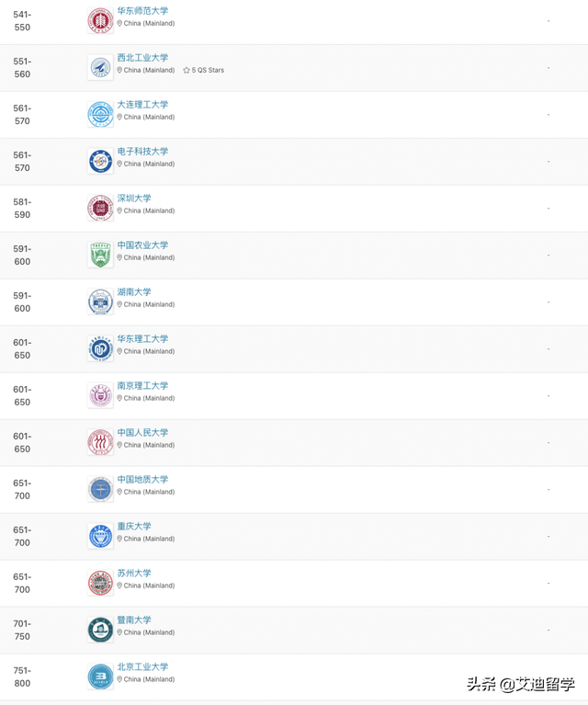Click the 中国农业大学 green logo

tap(100, 255)
